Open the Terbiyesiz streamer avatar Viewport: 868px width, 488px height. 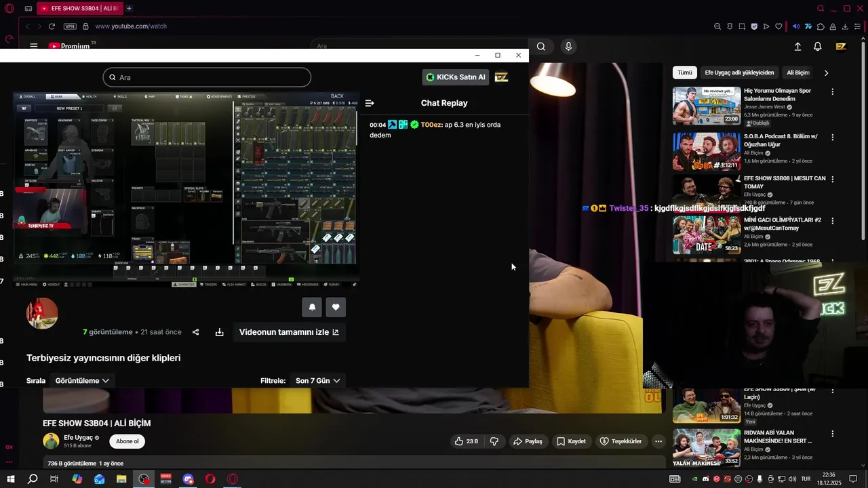pyautogui.click(x=42, y=313)
